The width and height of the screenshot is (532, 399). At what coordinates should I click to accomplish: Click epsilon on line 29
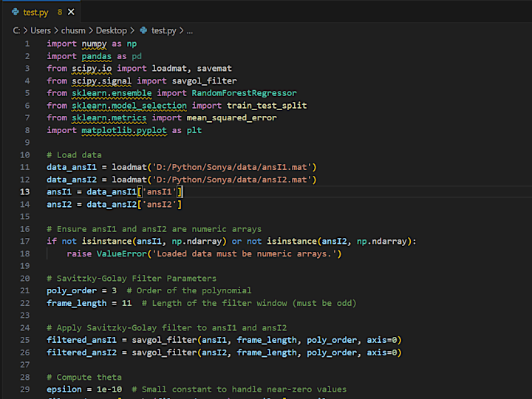coord(64,389)
